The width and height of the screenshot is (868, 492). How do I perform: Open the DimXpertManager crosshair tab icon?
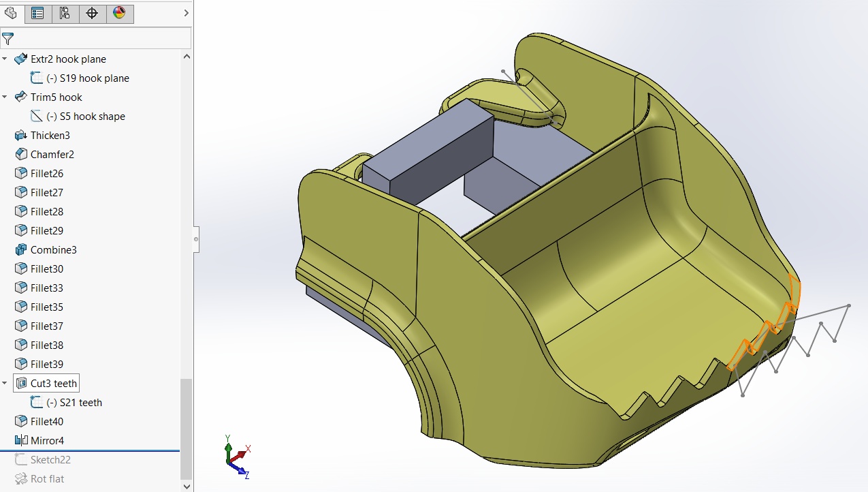coord(93,13)
